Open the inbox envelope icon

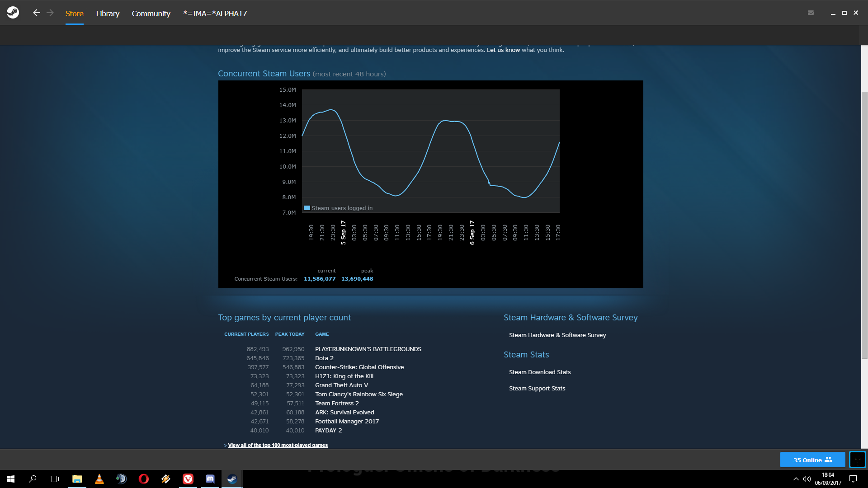811,13
